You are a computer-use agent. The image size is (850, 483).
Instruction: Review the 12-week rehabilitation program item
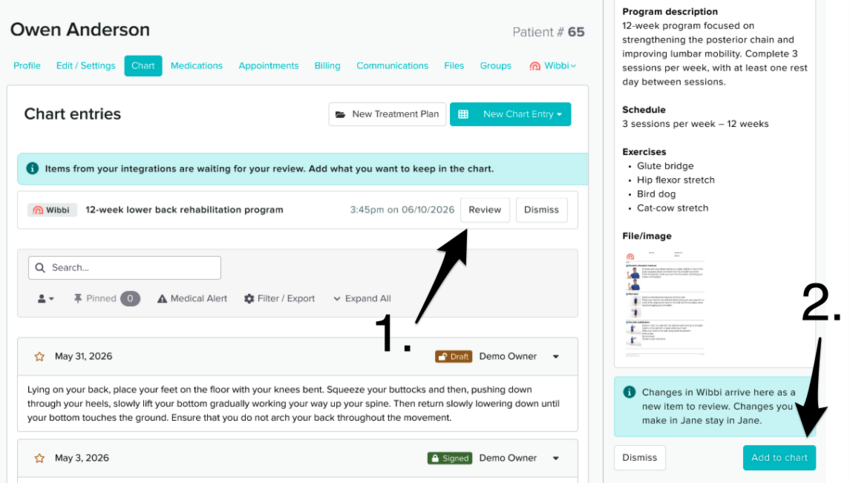[485, 210]
